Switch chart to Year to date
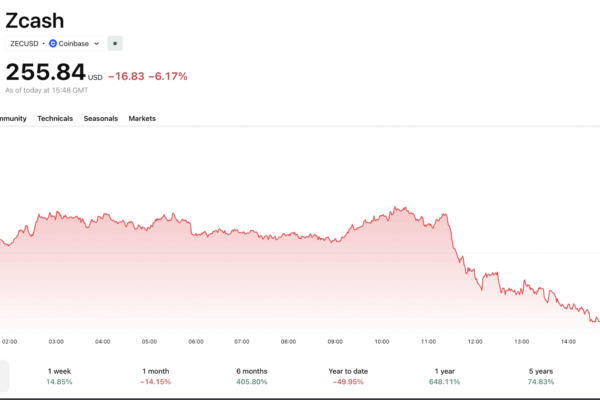The height and width of the screenshot is (400, 600). pyautogui.click(x=348, y=376)
